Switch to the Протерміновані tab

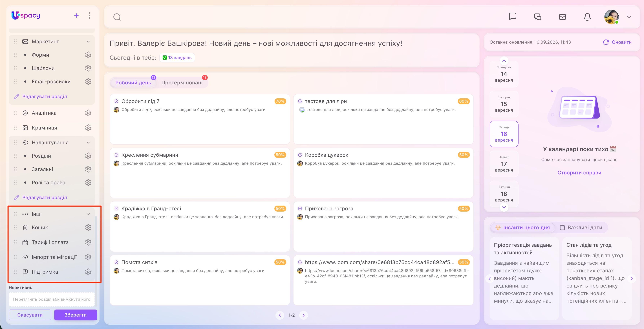[182, 83]
